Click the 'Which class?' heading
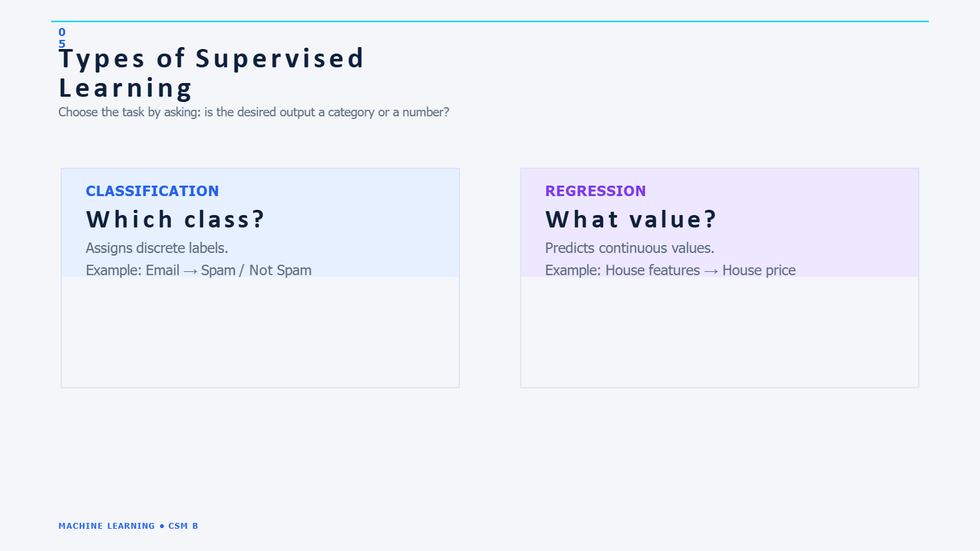Viewport: 980px width, 551px height. click(175, 220)
